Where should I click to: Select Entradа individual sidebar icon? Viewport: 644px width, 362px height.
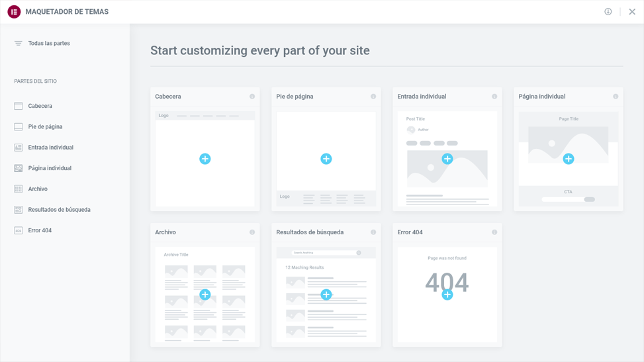pyautogui.click(x=19, y=148)
